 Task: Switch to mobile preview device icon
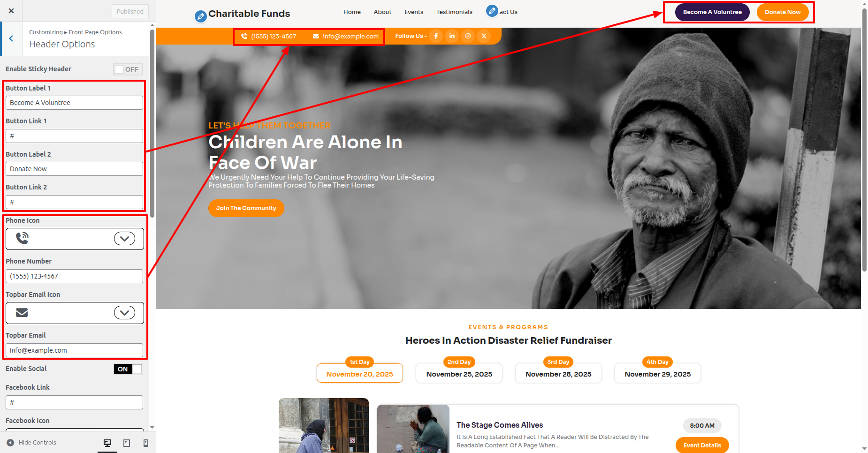[146, 443]
